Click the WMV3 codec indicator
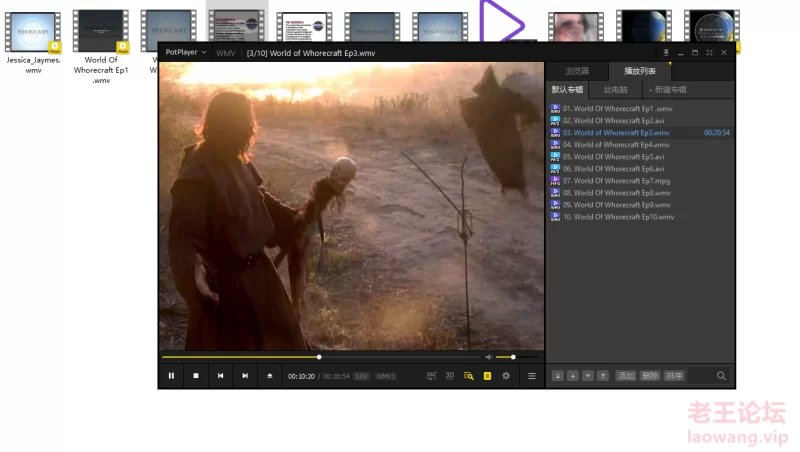 (386, 376)
